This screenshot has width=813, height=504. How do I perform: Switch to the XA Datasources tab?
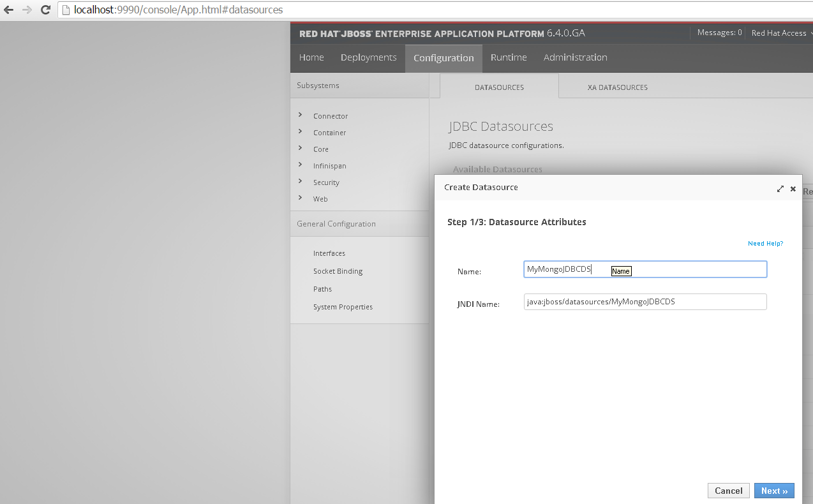click(617, 87)
